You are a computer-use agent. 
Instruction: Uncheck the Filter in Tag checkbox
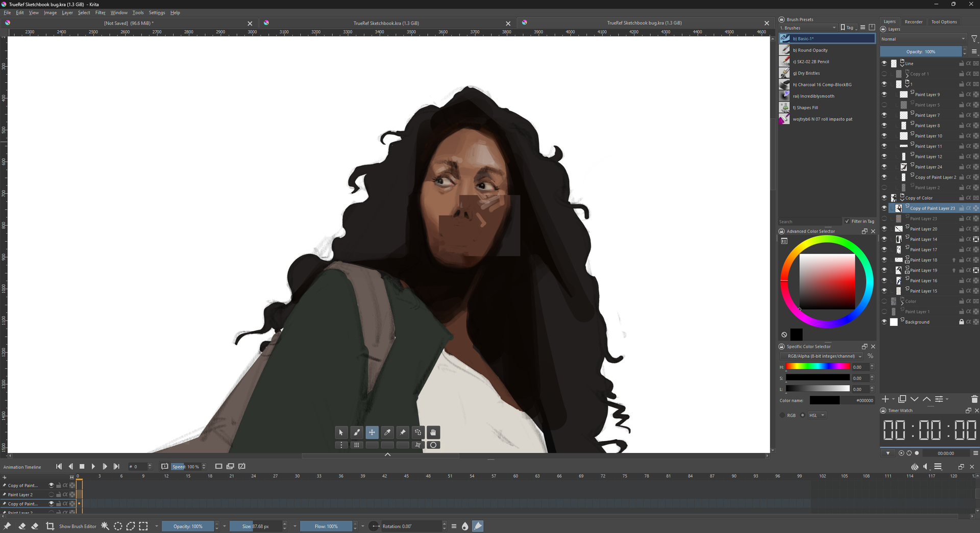847,221
